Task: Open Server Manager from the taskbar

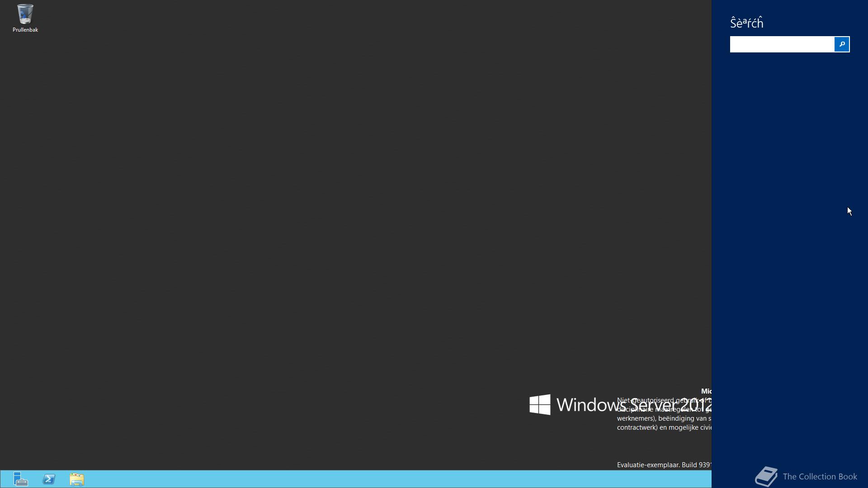Action: pos(21,479)
